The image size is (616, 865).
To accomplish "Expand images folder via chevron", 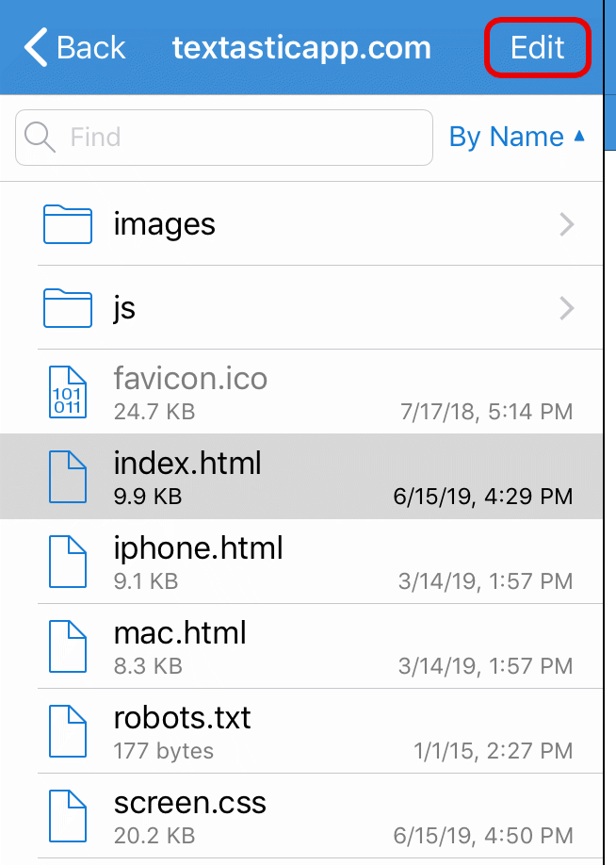I will [567, 224].
